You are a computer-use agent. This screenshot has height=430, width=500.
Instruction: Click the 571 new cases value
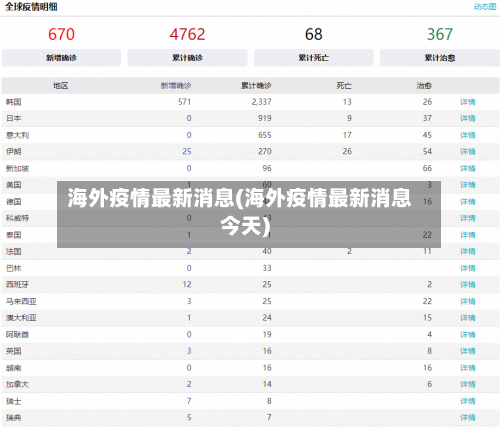click(185, 102)
